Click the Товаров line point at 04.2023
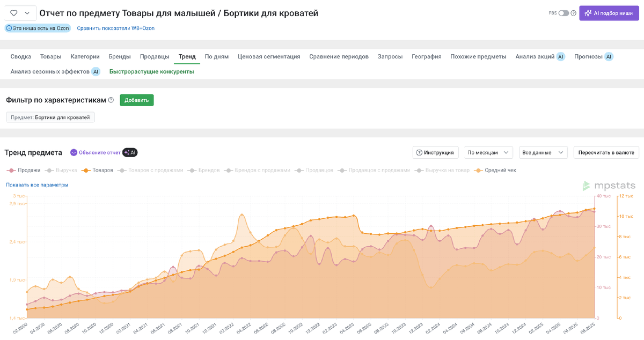Viewport: 644px width, 340px height. 355,216
